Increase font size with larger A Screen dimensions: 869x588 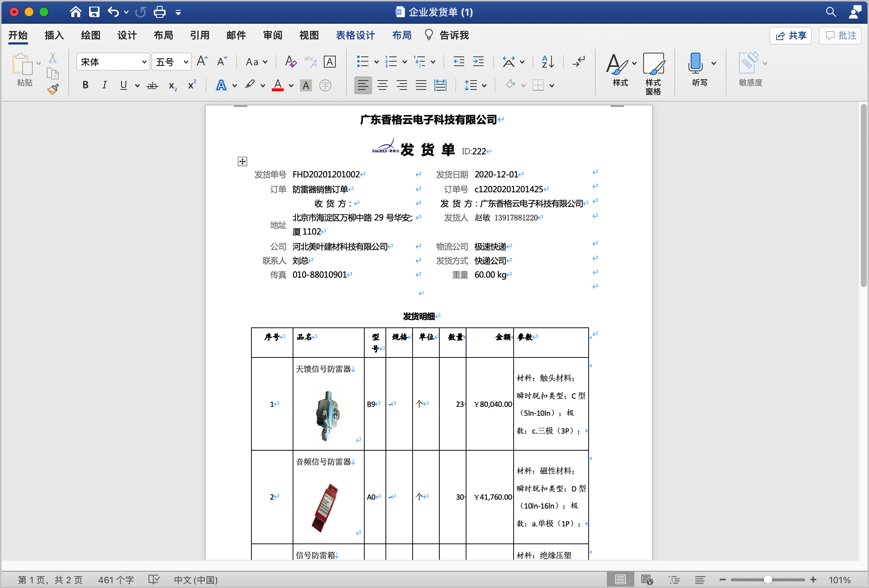pos(202,61)
